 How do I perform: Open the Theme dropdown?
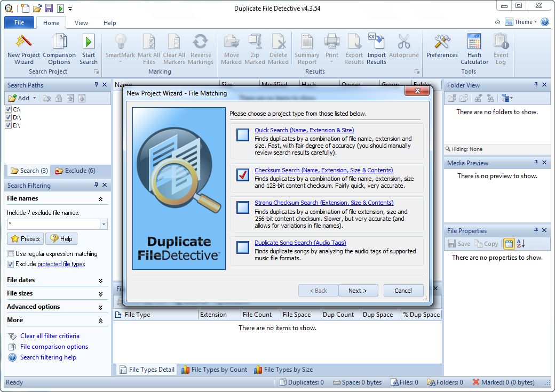[521, 22]
